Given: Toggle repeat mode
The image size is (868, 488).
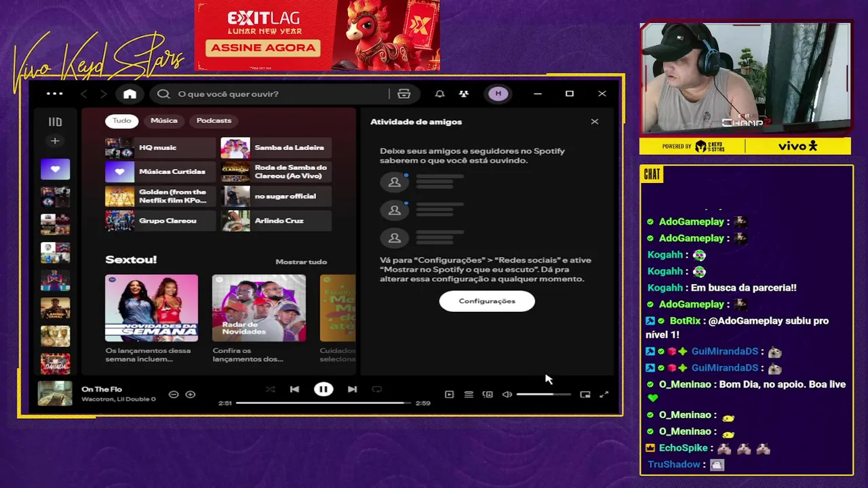Looking at the screenshot, I should pos(377,389).
